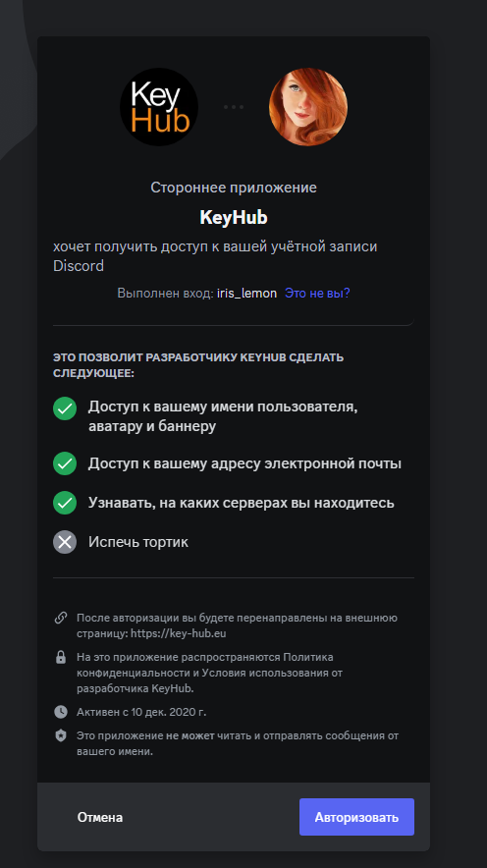Screen dimensions: 487x868
Task: Click 'Доступ к вашему адресу электронной почты'
Action: [x=244, y=463]
